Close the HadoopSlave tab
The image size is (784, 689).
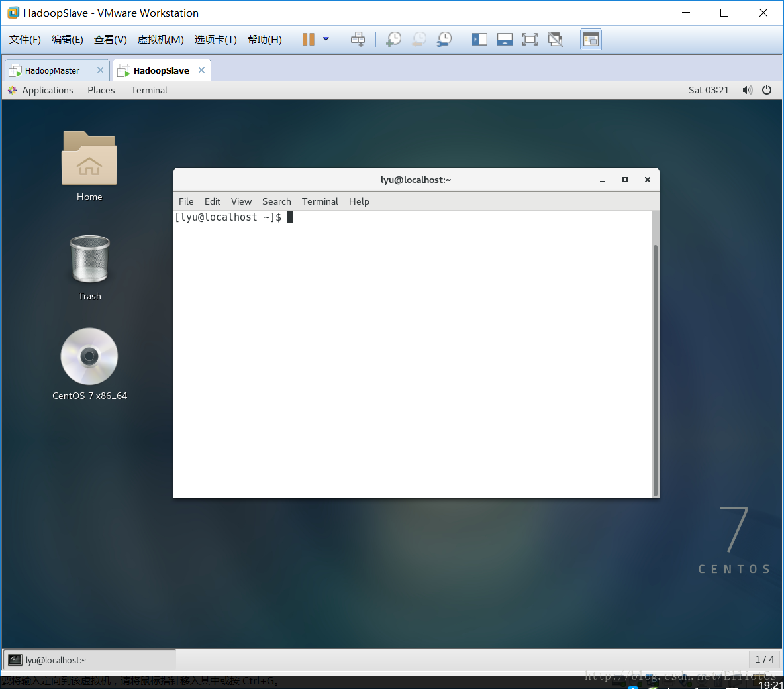(x=201, y=70)
